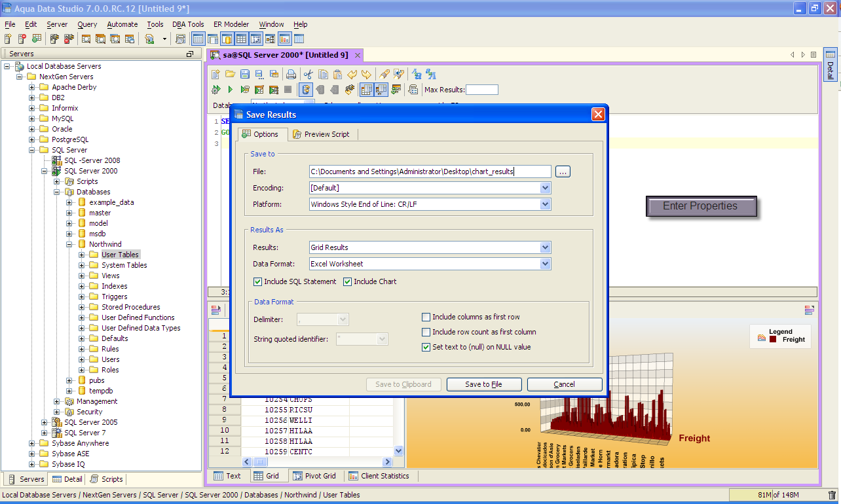
Task: Click the trash can icon beside memory usage
Action: pos(832,495)
